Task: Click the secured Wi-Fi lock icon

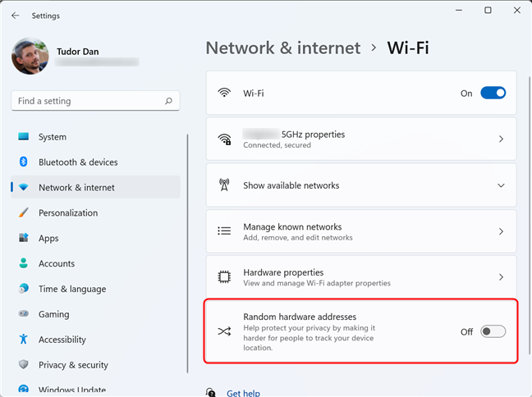Action: click(x=225, y=139)
